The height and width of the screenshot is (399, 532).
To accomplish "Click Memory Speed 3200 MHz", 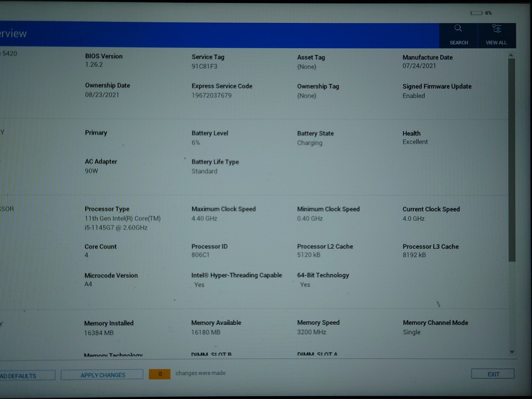I will (312, 332).
